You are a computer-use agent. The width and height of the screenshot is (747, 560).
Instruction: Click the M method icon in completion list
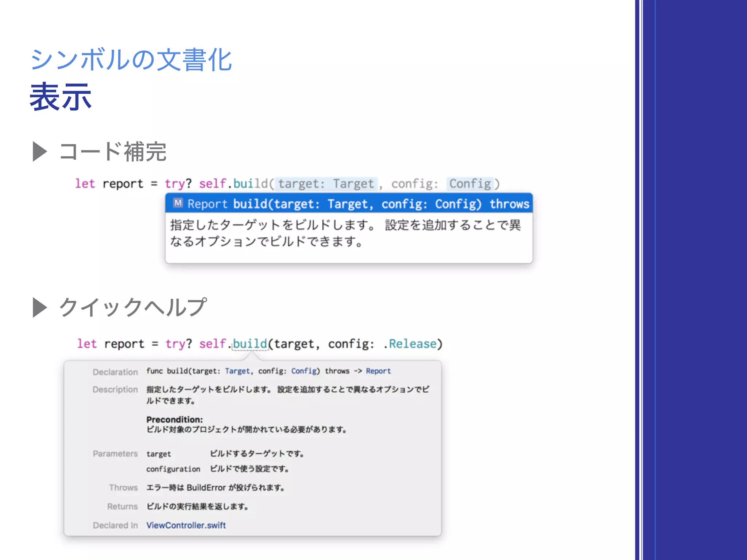(x=178, y=203)
